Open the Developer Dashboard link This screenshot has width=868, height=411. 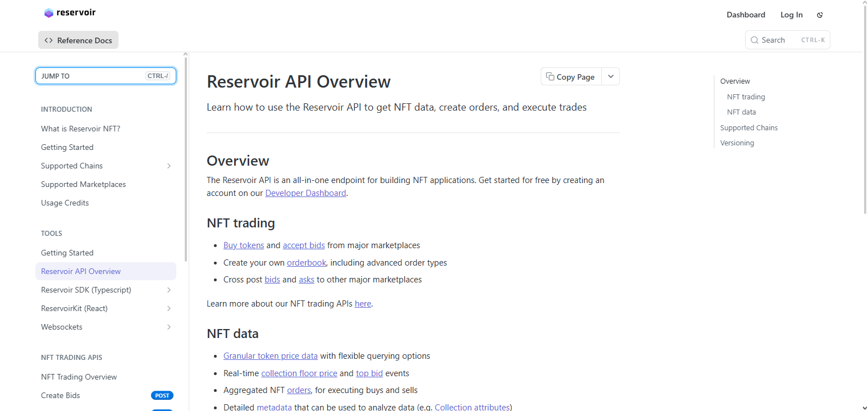(x=305, y=193)
